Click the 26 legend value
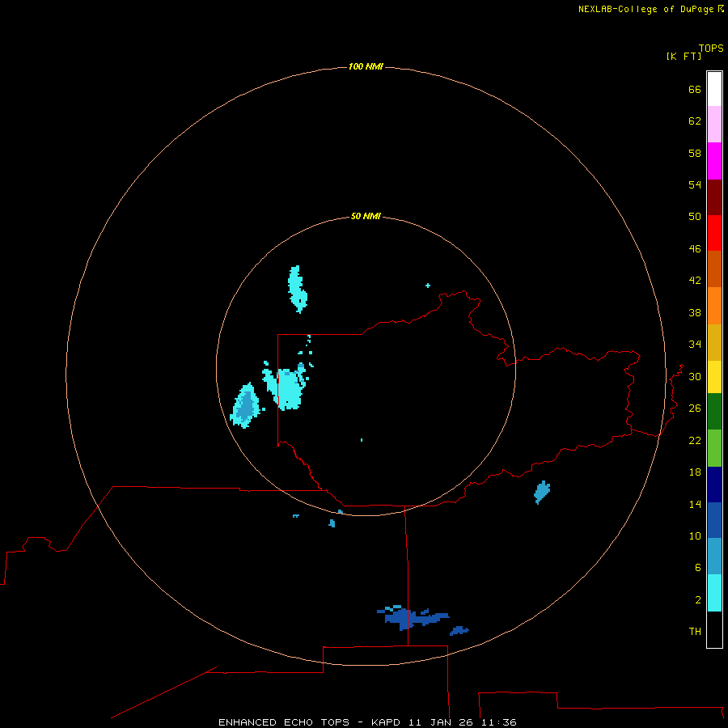This screenshot has width=728, height=728. pos(695,408)
